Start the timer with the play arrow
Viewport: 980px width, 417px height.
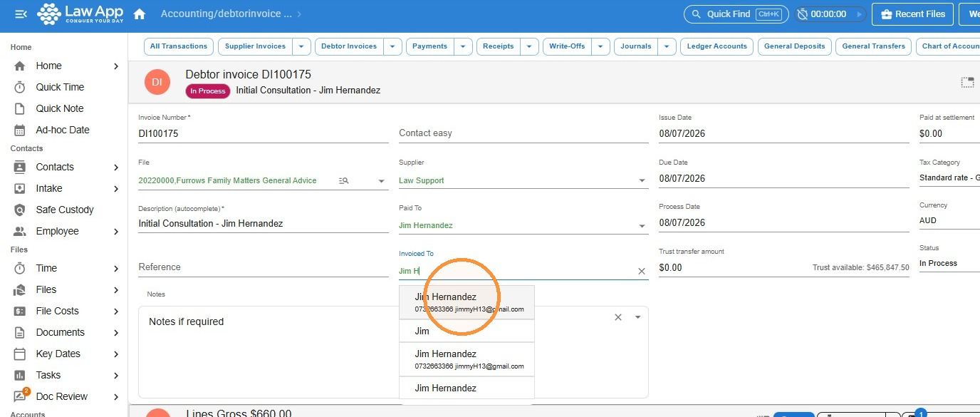[860, 14]
